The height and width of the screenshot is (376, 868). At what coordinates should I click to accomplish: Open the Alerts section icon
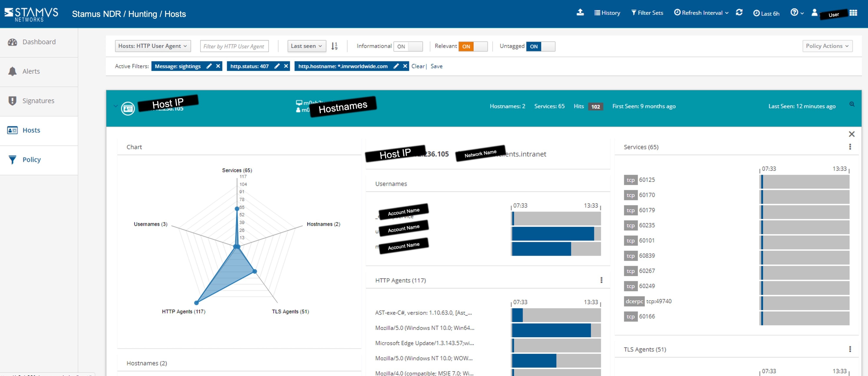click(x=12, y=71)
